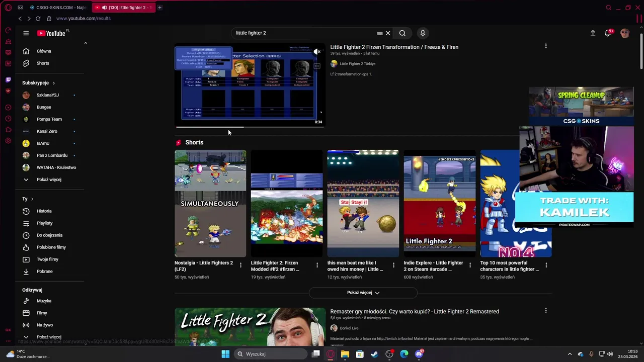
Task: Open the YouTube notifications bell
Action: [x=608, y=33]
